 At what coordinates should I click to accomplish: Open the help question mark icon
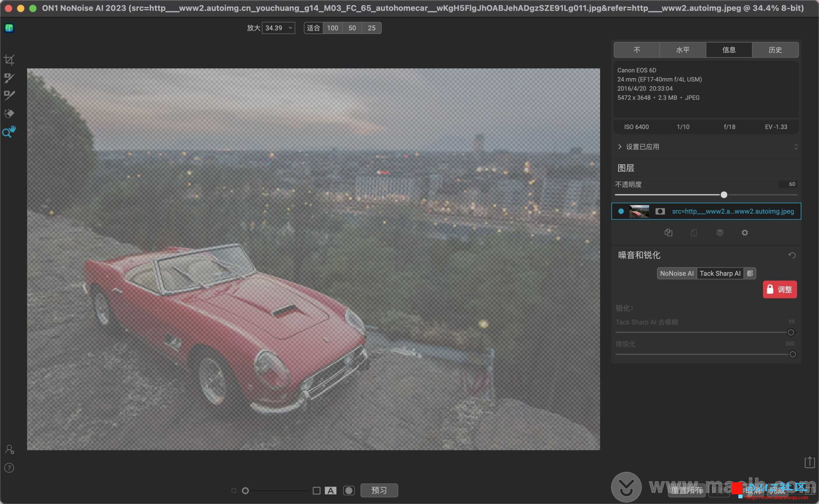coord(9,468)
